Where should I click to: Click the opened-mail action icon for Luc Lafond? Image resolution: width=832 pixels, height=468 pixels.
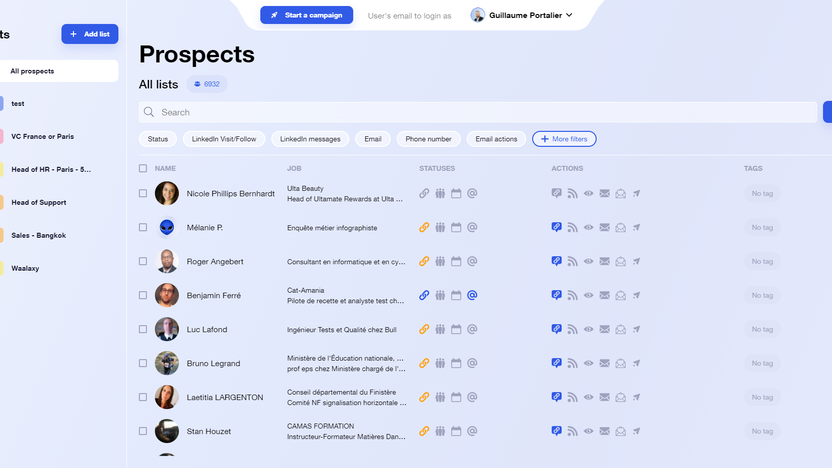point(620,330)
